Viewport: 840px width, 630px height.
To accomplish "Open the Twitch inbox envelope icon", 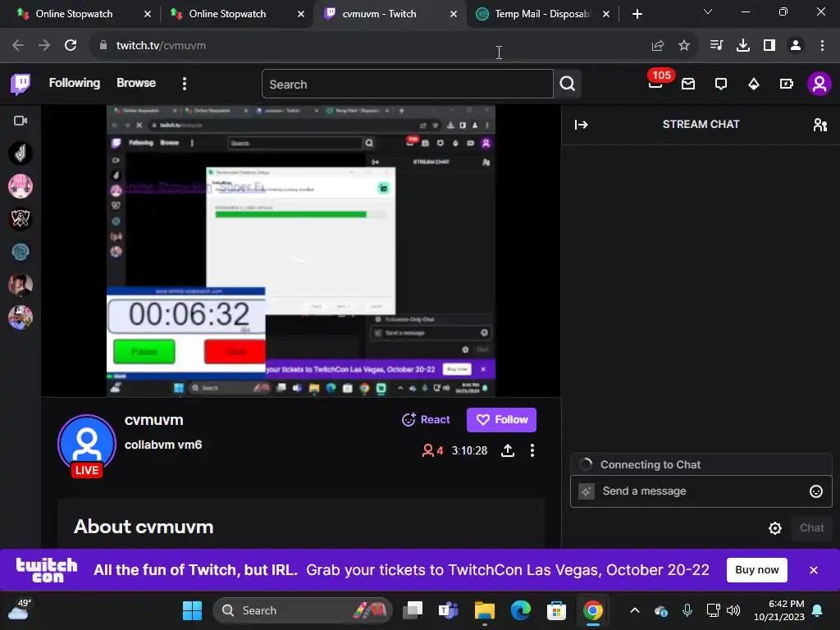I will coord(688,84).
